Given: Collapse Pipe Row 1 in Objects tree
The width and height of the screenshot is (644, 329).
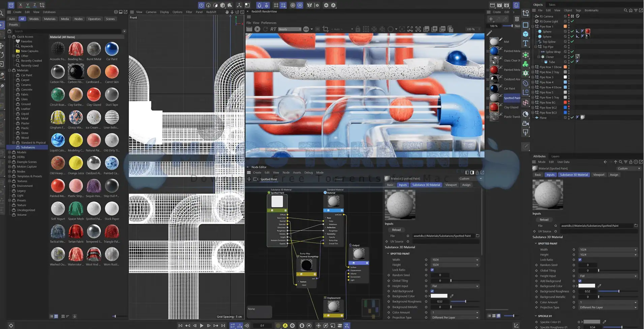Looking at the screenshot, I should (x=533, y=26).
